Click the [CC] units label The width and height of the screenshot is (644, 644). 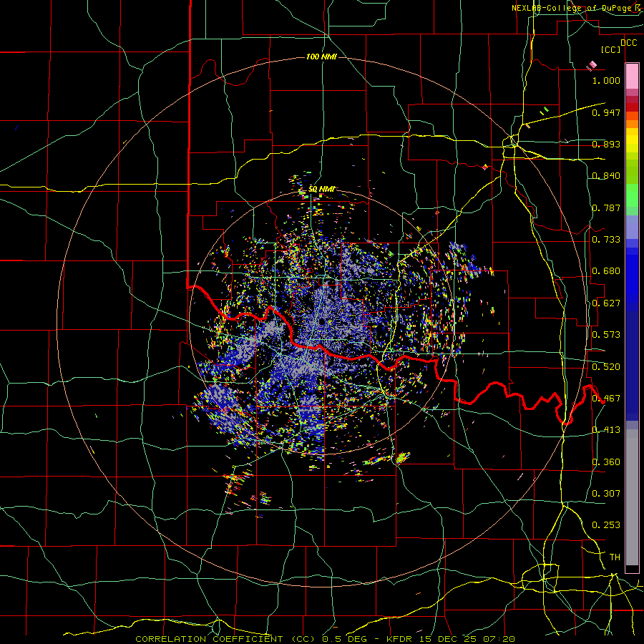(x=611, y=49)
